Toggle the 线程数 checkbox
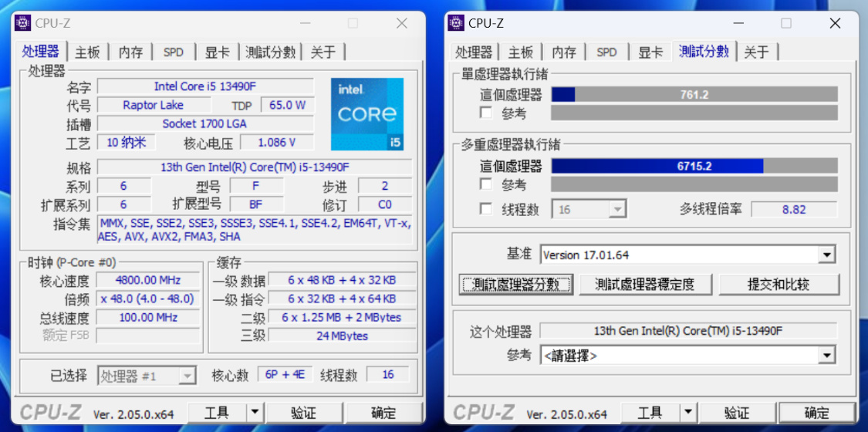 [486, 209]
